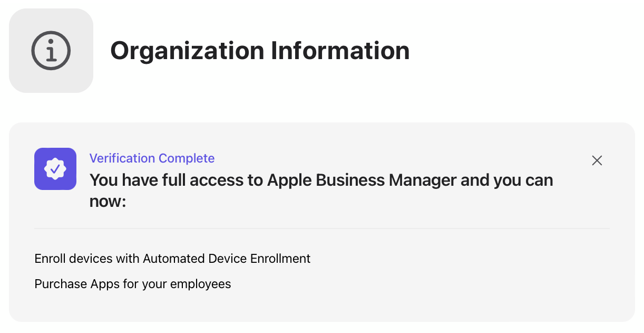The width and height of the screenshot is (644, 333).
Task: Dismiss the Verification Complete notification
Action: [x=597, y=160]
